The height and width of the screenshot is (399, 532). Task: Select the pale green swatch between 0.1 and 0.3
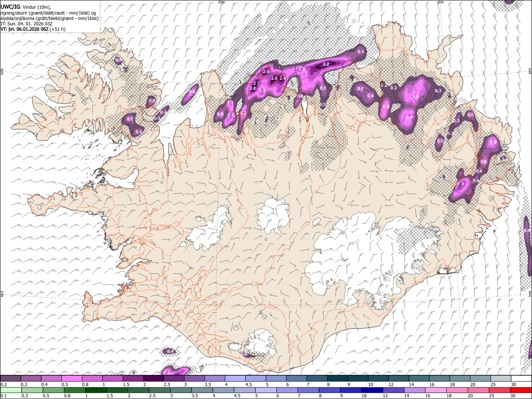tap(10, 390)
